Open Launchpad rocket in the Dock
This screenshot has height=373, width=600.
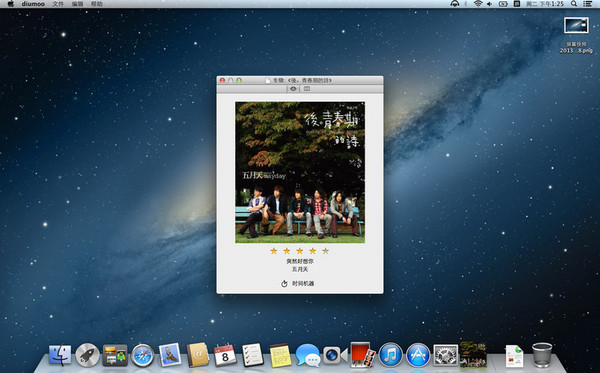point(87,355)
